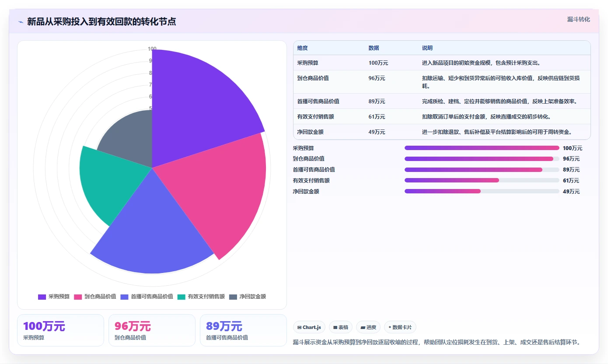Click the lightning icon beside the title
The height and width of the screenshot is (364, 608).
click(21, 22)
